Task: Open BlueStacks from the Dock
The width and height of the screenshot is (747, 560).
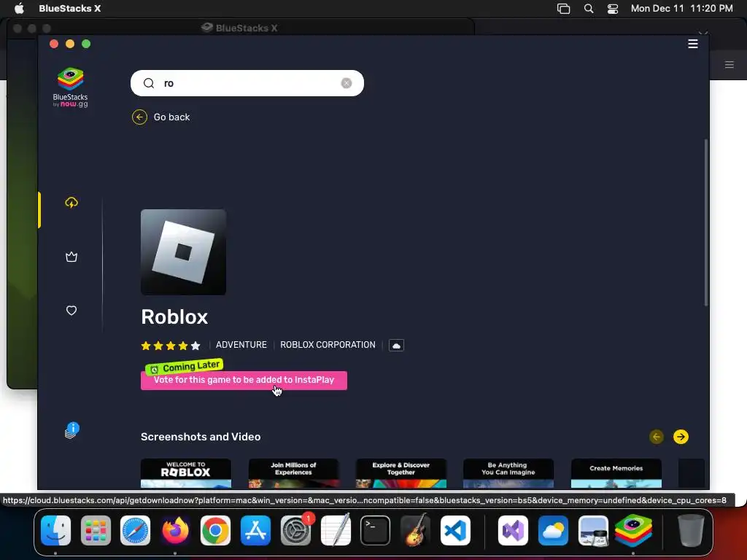Action: click(x=633, y=531)
